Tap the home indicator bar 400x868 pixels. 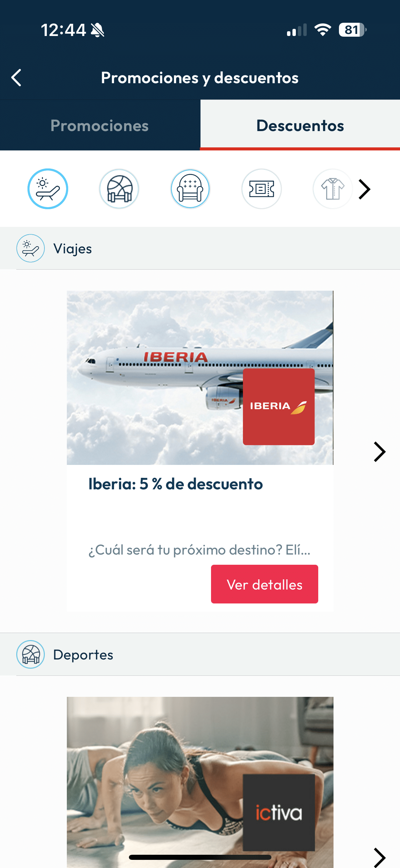200,857
